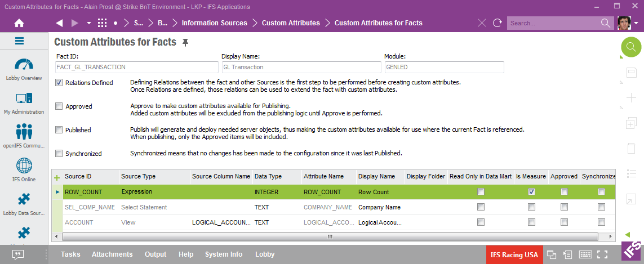Image resolution: width=644 pixels, height=264 pixels.
Task: Toggle the Approved status checkbox
Action: coord(59,106)
